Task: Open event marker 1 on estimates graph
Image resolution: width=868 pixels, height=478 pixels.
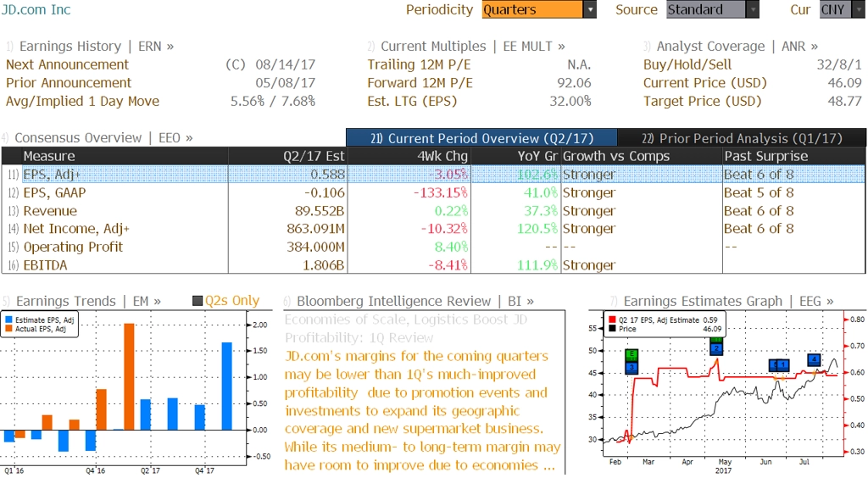Action: pyautogui.click(x=782, y=365)
